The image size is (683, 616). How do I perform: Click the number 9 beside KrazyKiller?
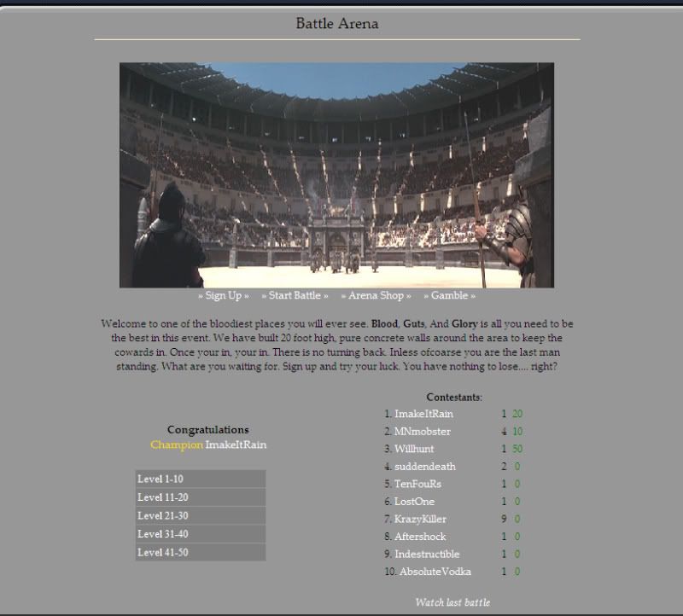point(504,519)
